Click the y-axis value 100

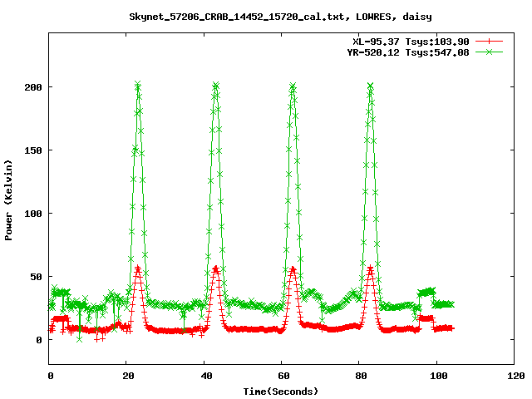coord(33,214)
